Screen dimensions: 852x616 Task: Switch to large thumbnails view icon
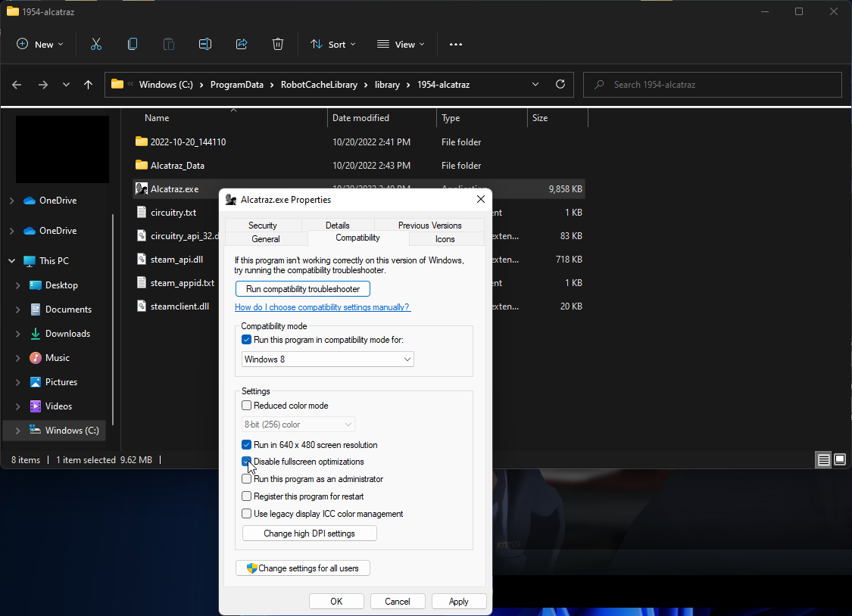(x=840, y=460)
